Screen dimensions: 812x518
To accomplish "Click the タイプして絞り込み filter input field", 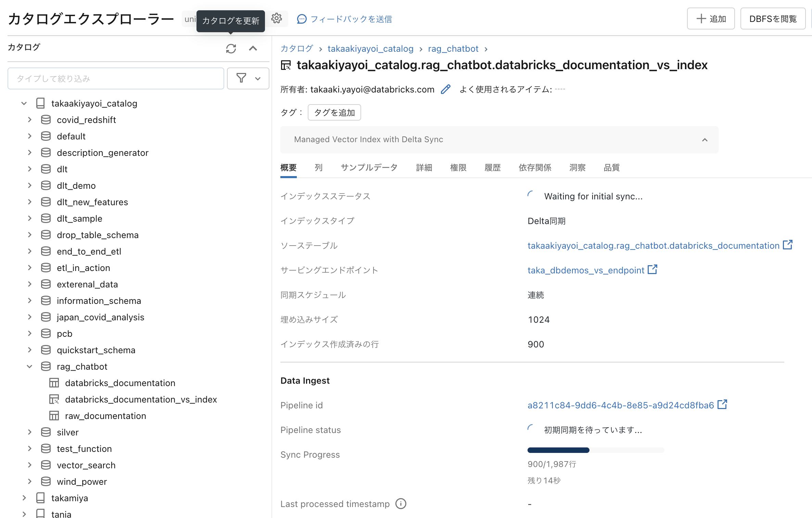I will tap(116, 78).
